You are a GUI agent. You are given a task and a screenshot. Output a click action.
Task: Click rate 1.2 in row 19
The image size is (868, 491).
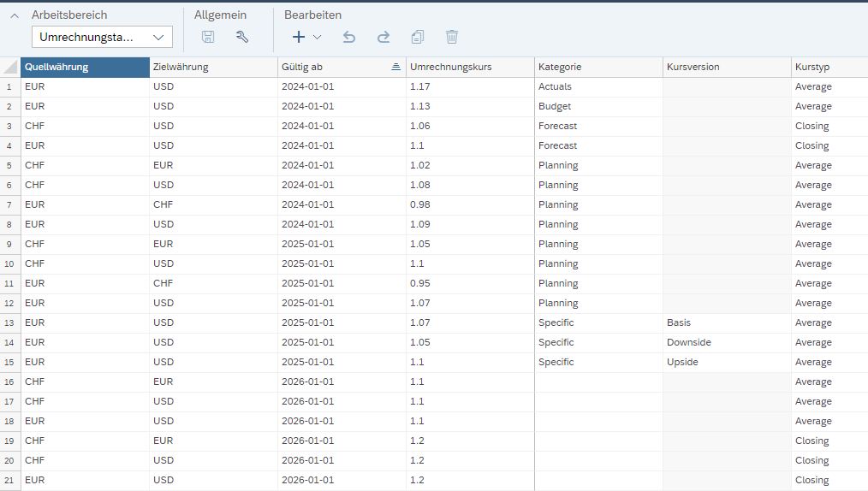pos(470,441)
